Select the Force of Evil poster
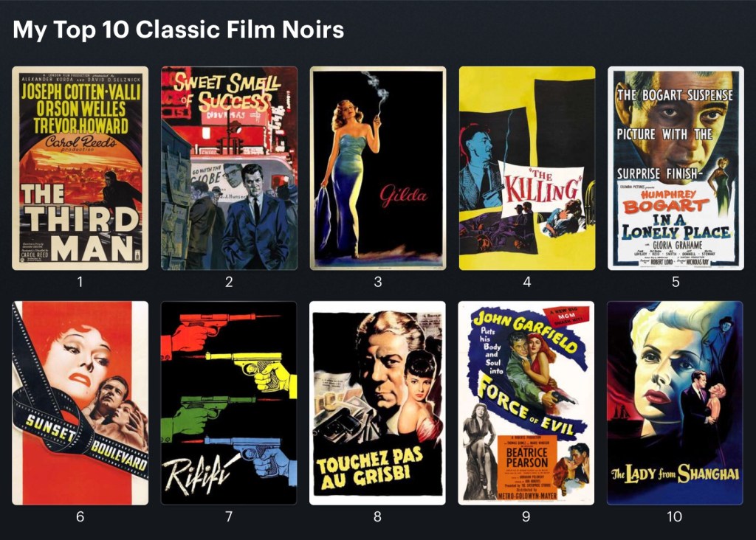 click(x=526, y=404)
